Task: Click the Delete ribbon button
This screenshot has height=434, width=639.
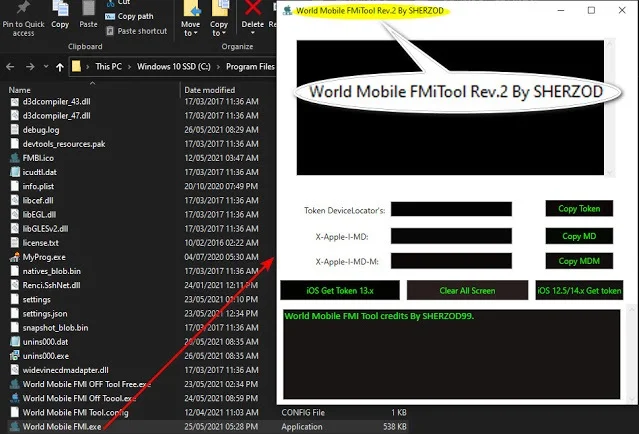Action: tap(253, 17)
